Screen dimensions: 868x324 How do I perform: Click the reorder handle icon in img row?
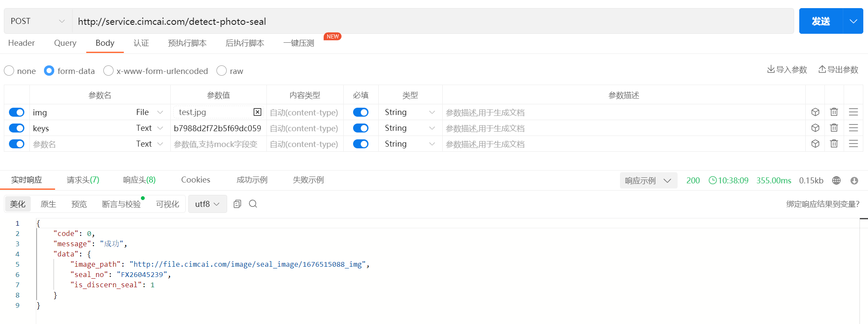(853, 112)
